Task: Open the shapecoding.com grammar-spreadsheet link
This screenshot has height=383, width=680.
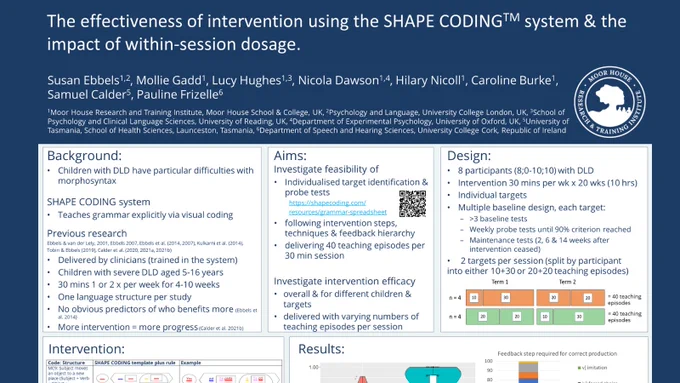Action: coord(337,207)
